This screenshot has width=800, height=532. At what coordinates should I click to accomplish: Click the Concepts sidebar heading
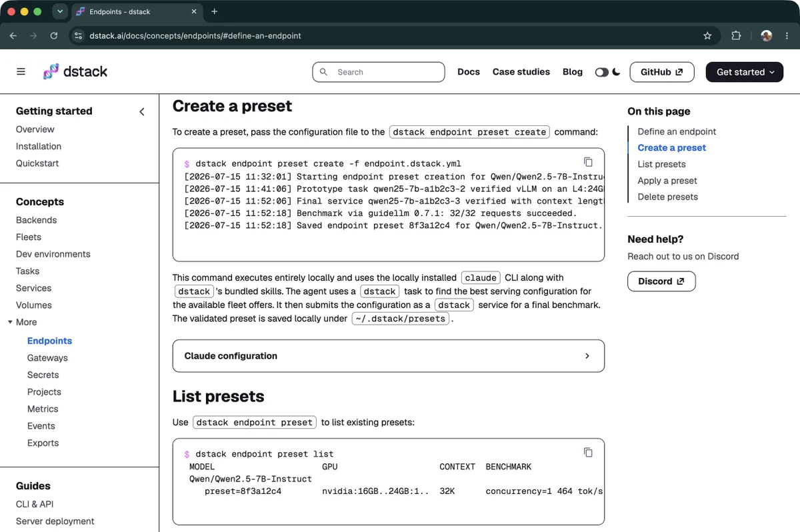40,202
